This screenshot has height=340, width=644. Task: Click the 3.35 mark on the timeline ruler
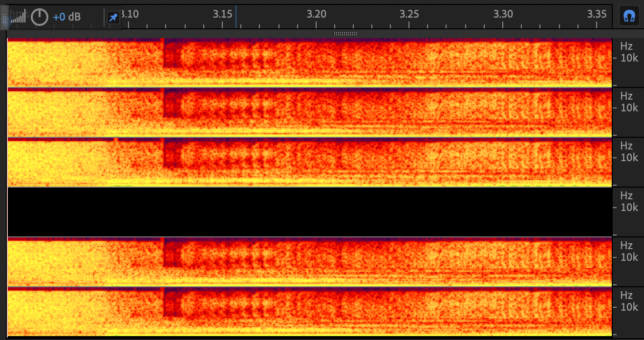click(597, 14)
